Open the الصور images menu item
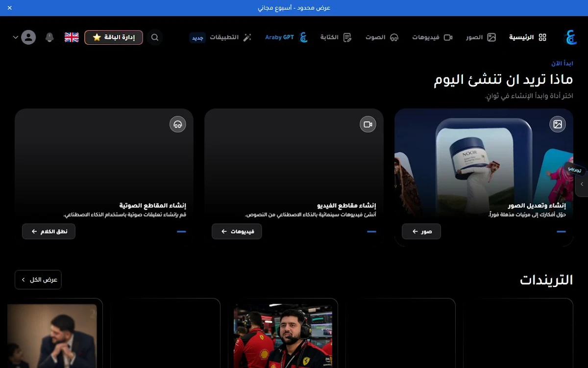The width and height of the screenshot is (588, 368). click(481, 37)
